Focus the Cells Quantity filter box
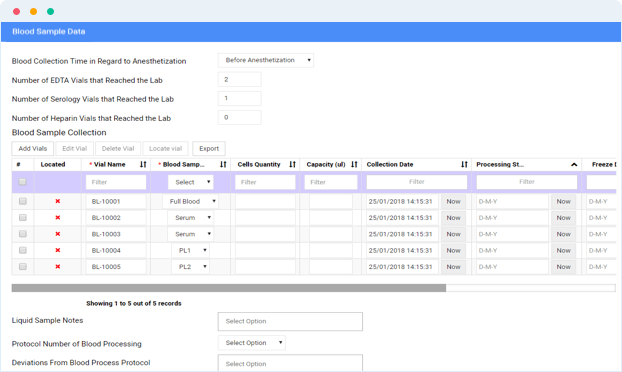622x372 pixels. (265, 182)
